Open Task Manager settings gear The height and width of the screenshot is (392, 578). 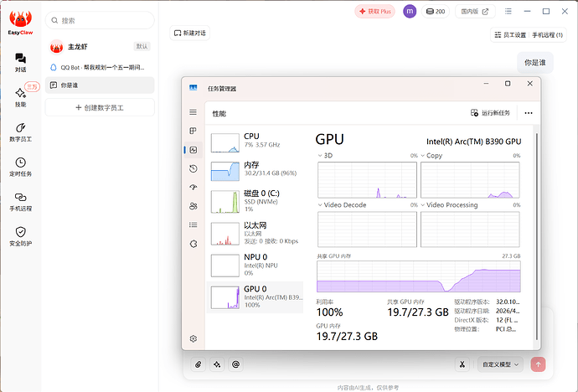tap(194, 338)
